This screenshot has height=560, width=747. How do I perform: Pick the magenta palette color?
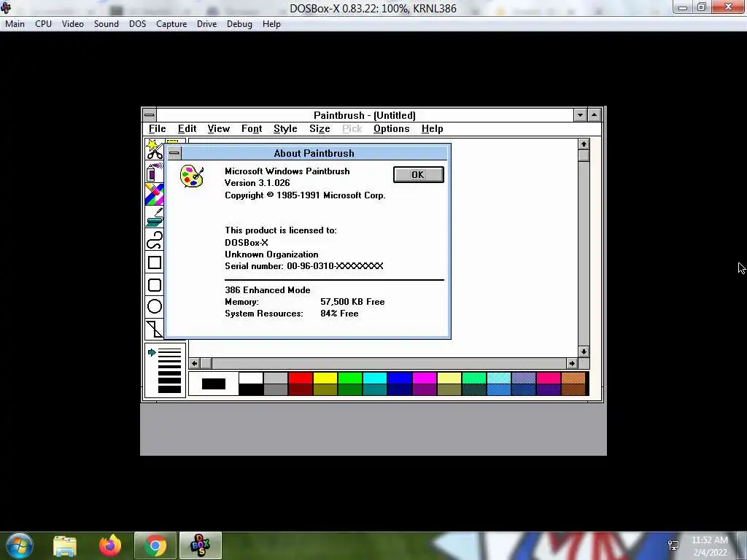coord(424,378)
